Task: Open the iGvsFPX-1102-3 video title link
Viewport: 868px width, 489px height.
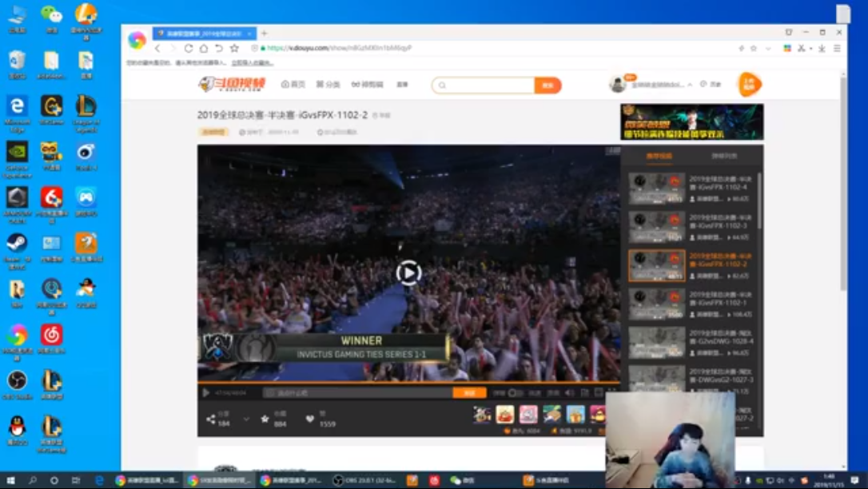Action: 720,221
